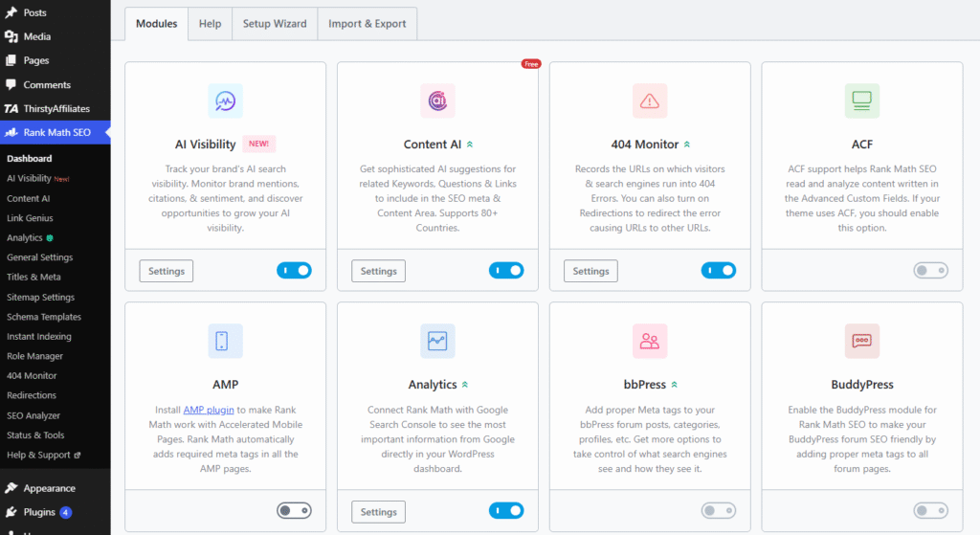This screenshot has height=535, width=980.
Task: Click the green dot beside Analytics in sidebar
Action: tap(50, 237)
